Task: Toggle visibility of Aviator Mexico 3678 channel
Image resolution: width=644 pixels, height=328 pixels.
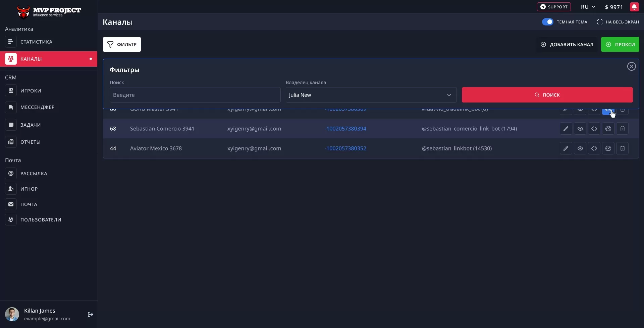Action: click(x=580, y=148)
